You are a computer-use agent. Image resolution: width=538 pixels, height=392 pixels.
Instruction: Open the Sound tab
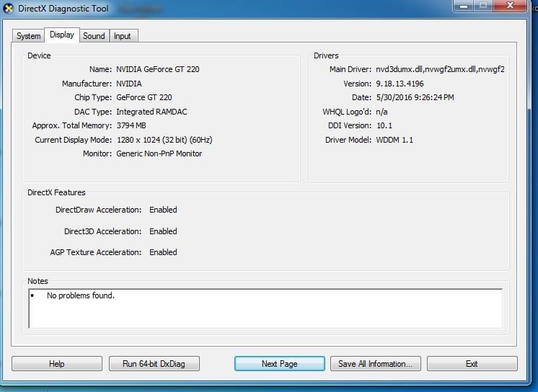click(x=94, y=36)
